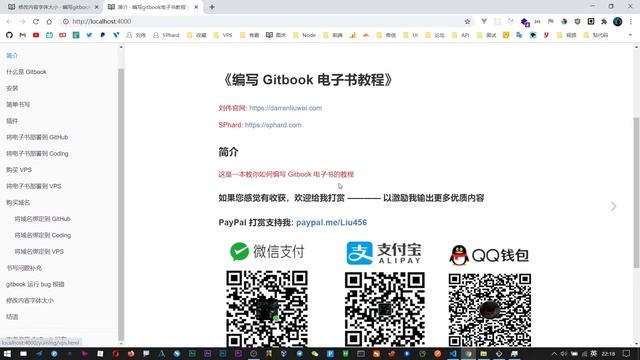Open sidebar chapter 插件
This screenshot has width=640, height=360.
[12, 121]
